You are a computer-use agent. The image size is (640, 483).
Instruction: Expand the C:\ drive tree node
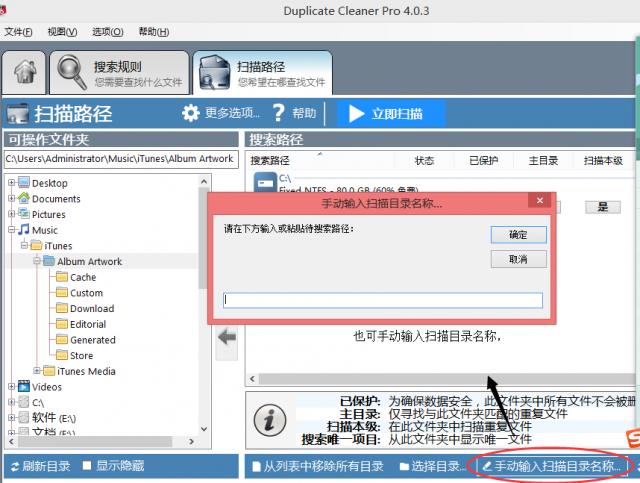[12, 402]
